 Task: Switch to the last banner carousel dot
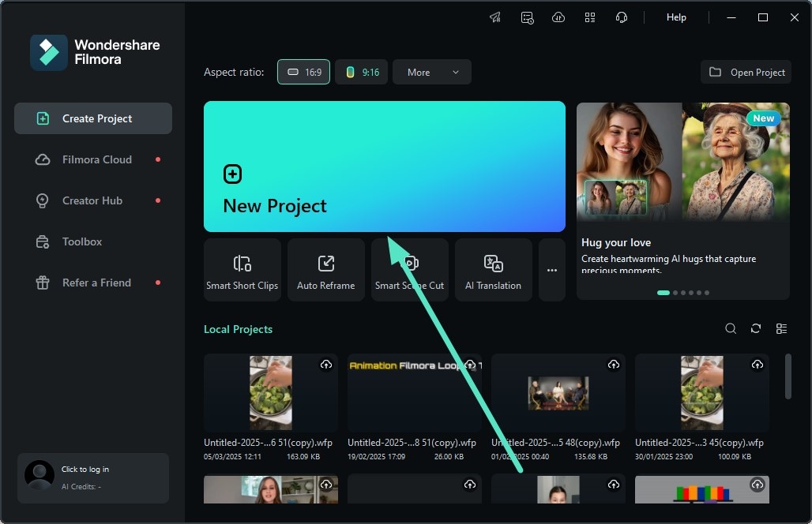[707, 293]
